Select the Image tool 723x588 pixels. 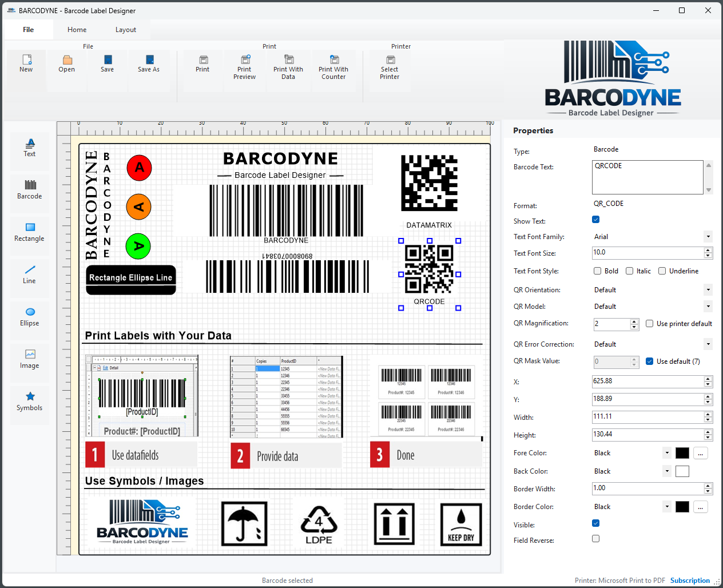pos(29,361)
